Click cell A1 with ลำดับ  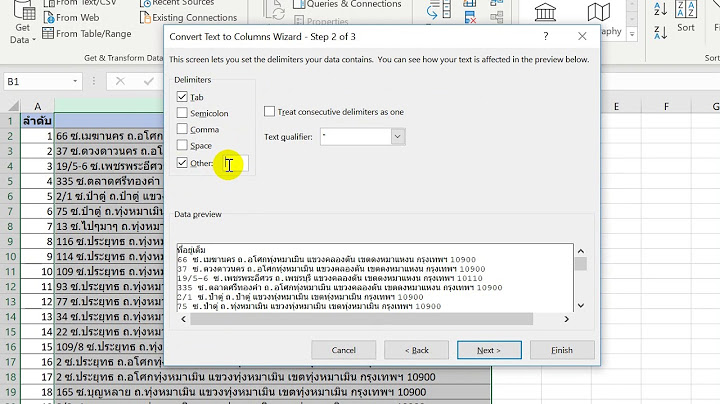pos(38,121)
